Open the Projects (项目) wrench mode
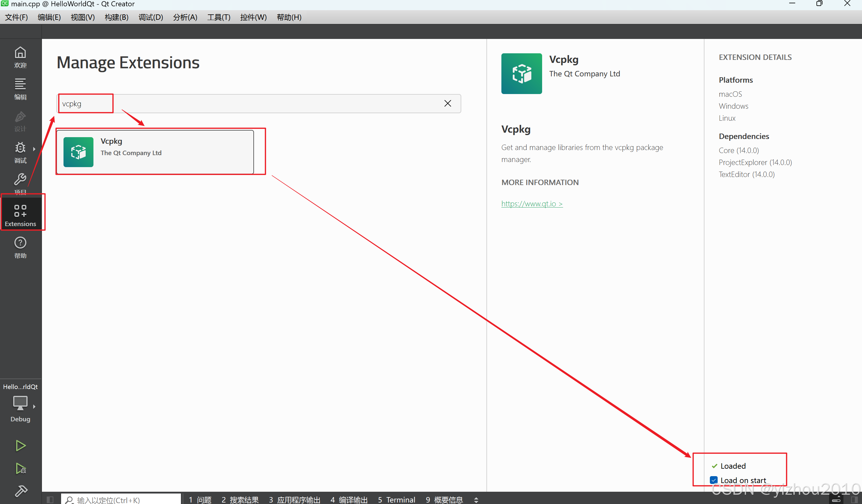 [x=20, y=184]
